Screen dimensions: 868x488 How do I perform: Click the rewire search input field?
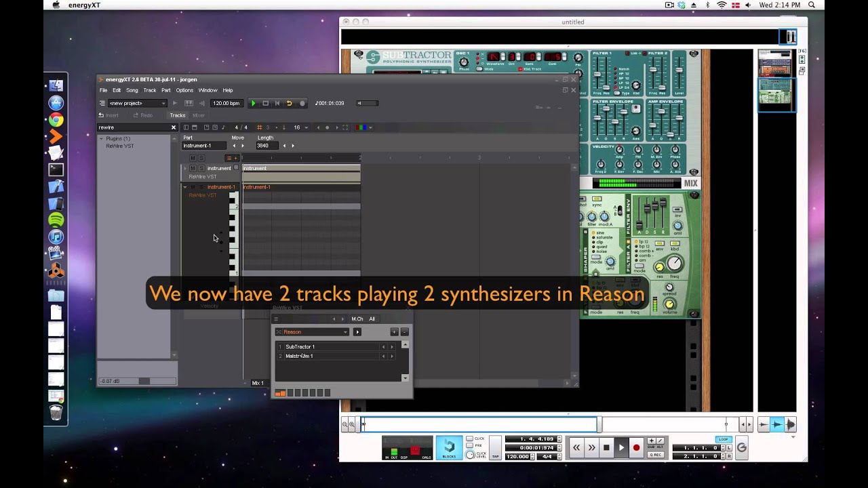[x=133, y=127]
